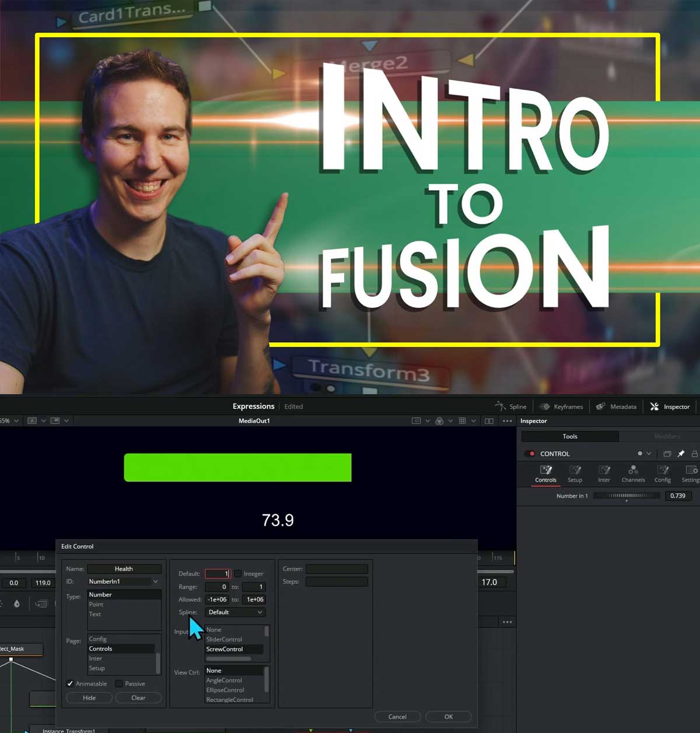Click the viewer sub-view icon
700x733 pixels.
tap(55, 420)
